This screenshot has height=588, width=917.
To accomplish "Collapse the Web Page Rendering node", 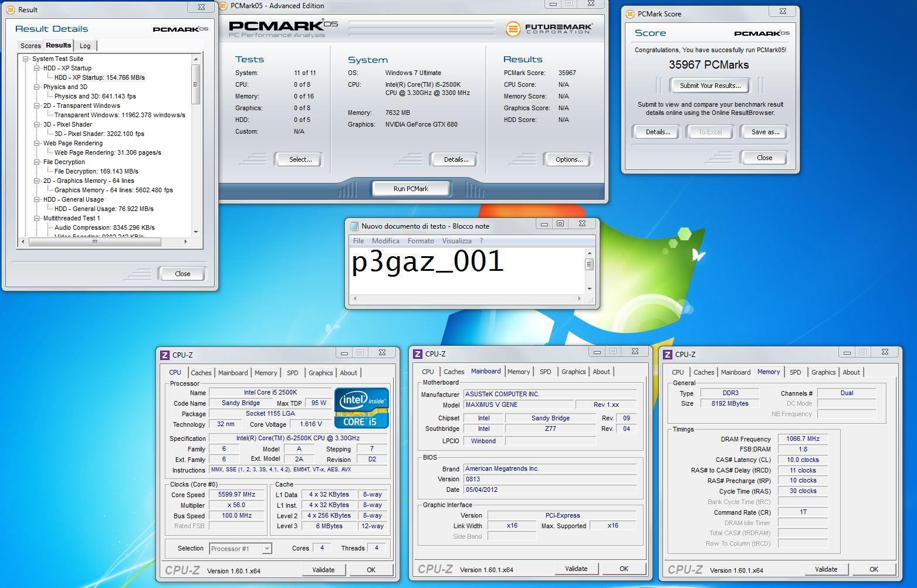I will (37, 143).
